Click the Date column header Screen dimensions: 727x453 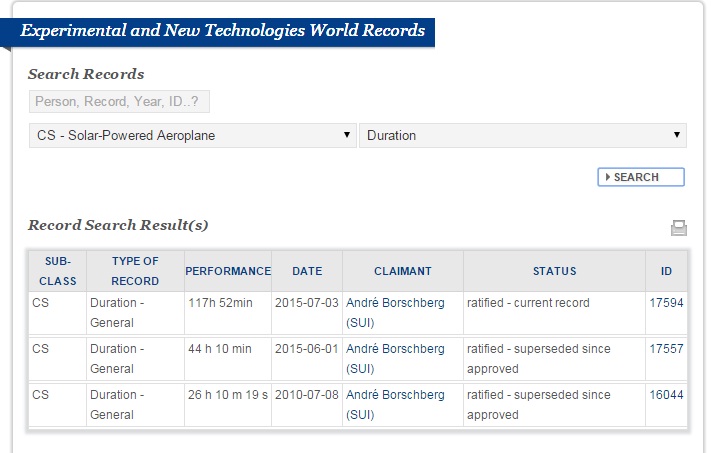306,271
